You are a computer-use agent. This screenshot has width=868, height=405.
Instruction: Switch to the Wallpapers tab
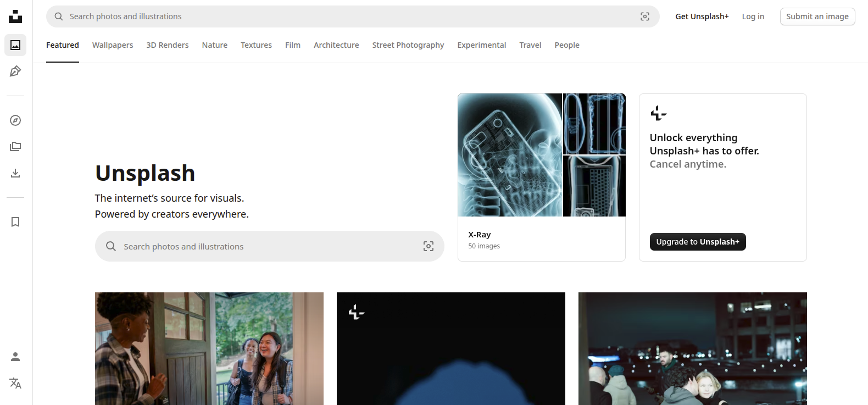pyautogui.click(x=113, y=45)
